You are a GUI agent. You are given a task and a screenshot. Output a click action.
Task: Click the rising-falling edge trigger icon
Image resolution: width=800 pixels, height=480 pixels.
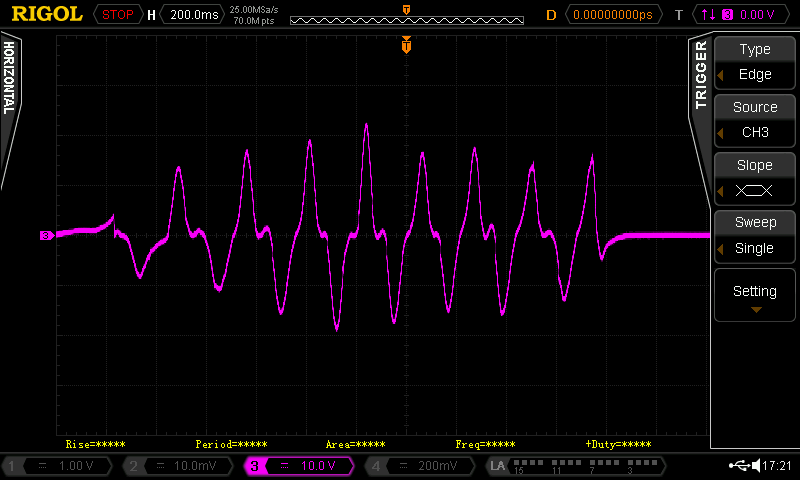708,15
